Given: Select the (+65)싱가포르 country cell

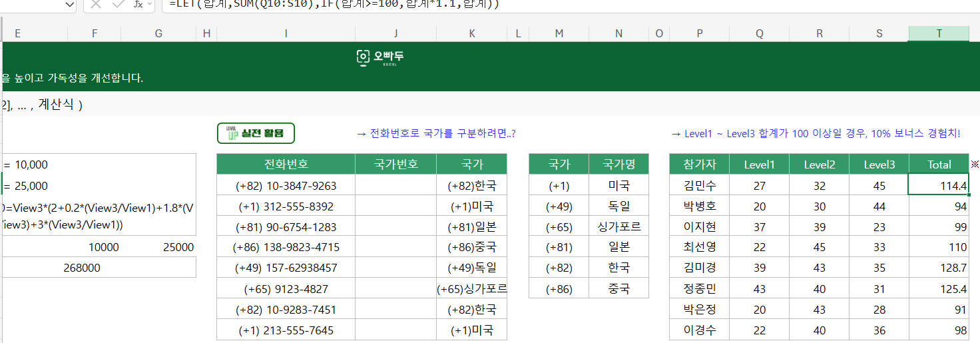Looking at the screenshot, I should (x=472, y=289).
